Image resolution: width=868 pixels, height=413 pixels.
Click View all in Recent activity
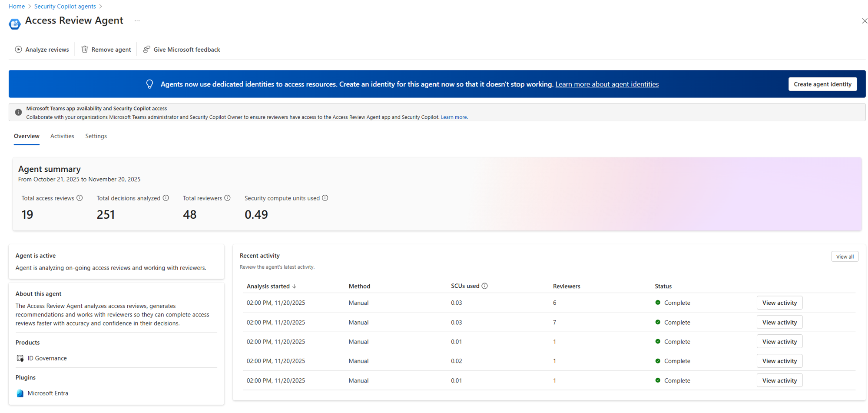[845, 256]
